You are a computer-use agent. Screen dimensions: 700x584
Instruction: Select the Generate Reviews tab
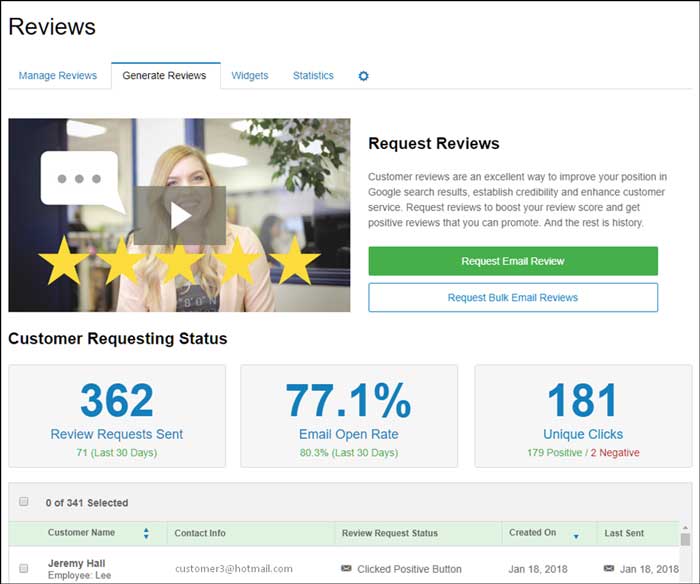point(164,75)
